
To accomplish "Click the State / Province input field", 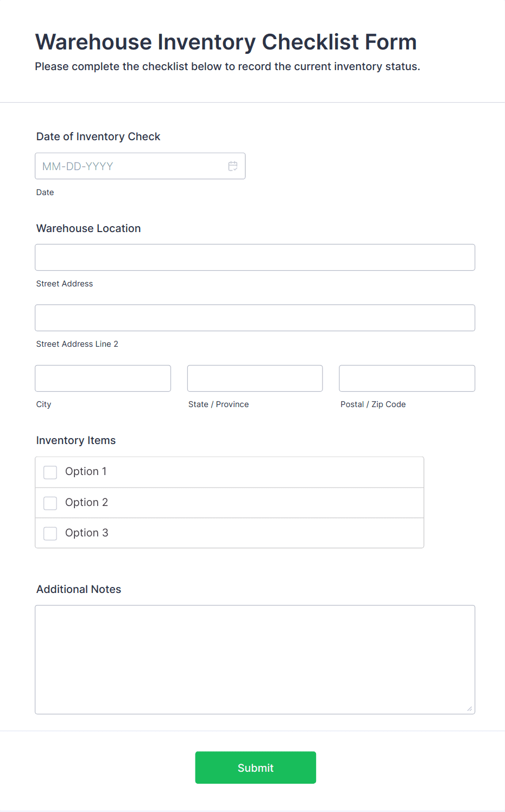I will click(x=255, y=378).
